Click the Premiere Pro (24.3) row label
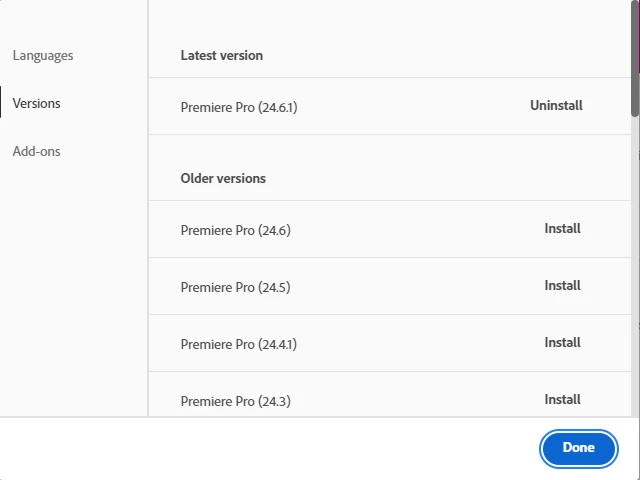The image size is (640, 480). pos(235,401)
